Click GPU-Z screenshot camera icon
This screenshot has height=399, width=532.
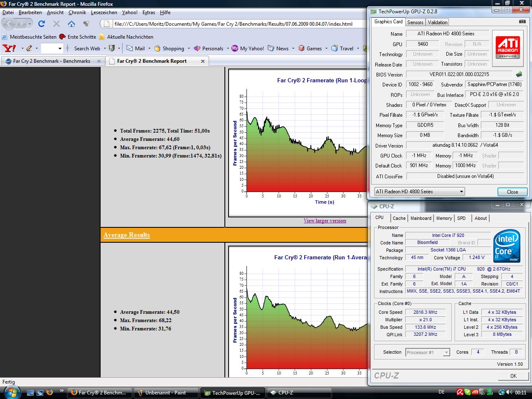[x=522, y=22]
